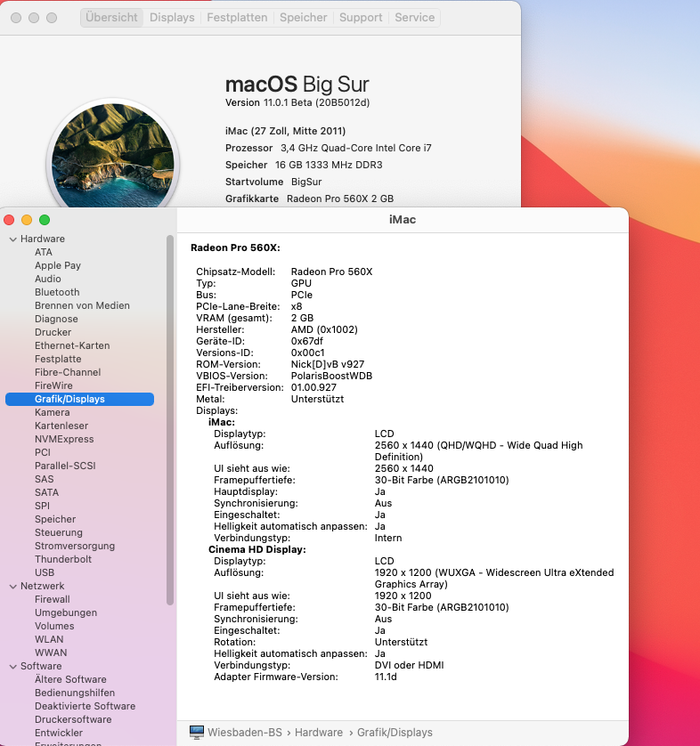Collapse the Netzwerk section

click(12, 587)
